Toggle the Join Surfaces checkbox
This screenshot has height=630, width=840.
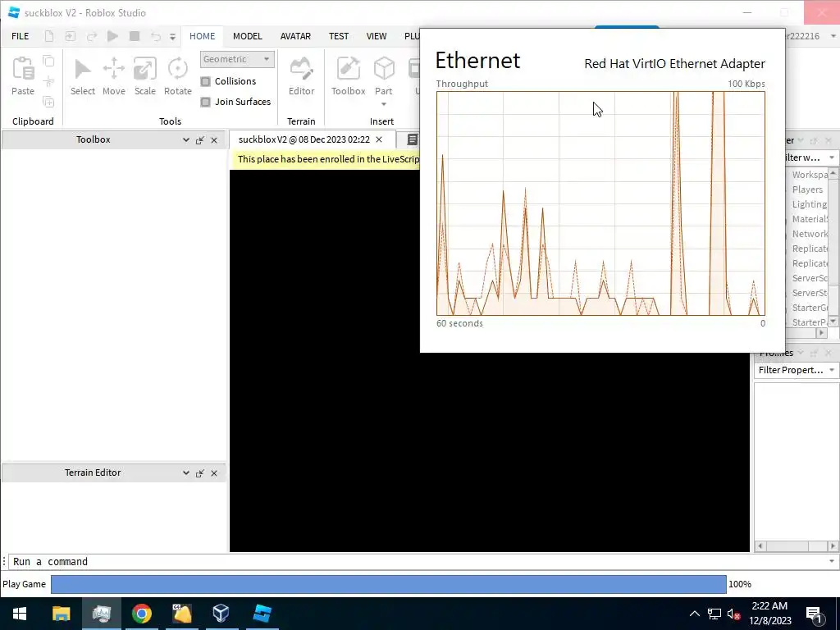206,102
